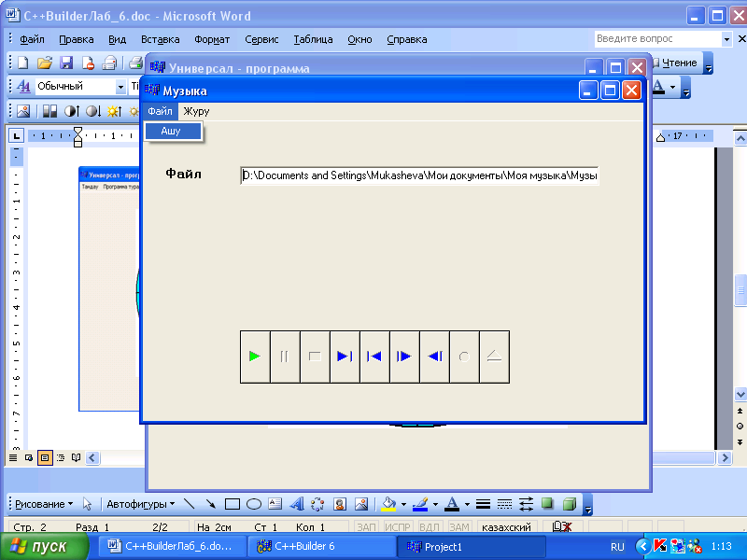This screenshot has height=560, width=747.
Task: Select the Rectangle drawing tool
Action: click(x=232, y=504)
